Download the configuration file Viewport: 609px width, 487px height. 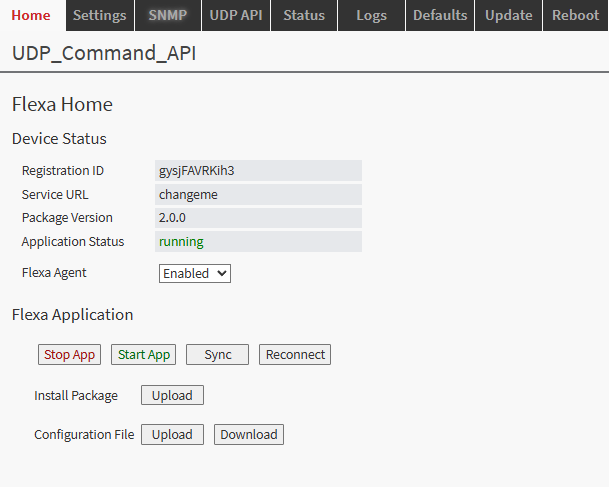coord(249,435)
